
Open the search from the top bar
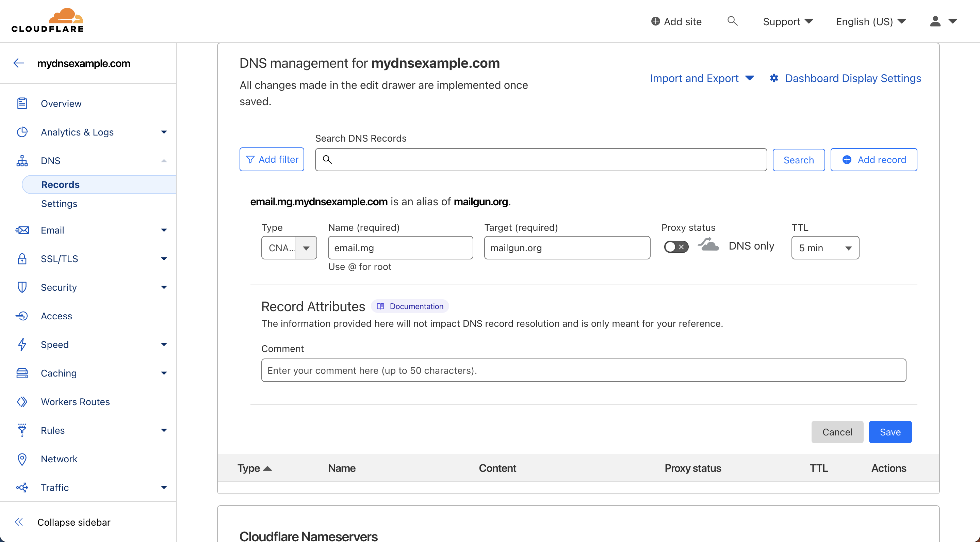[732, 21]
